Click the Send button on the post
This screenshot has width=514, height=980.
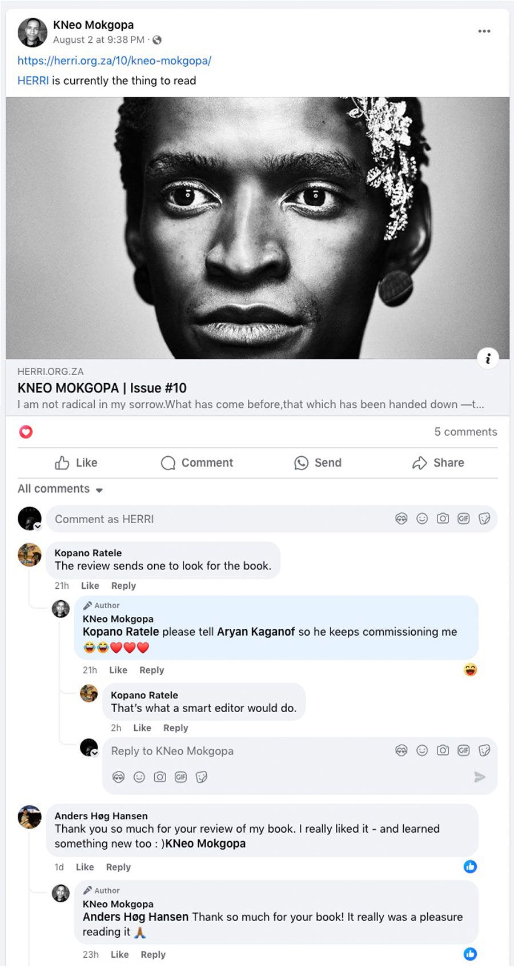pyautogui.click(x=318, y=463)
